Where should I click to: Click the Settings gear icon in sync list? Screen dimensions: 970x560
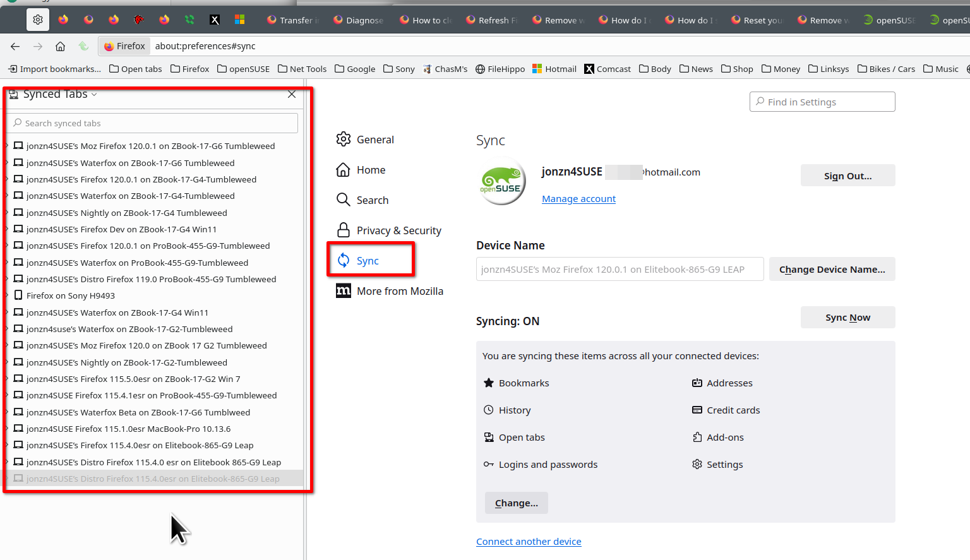coord(697,464)
